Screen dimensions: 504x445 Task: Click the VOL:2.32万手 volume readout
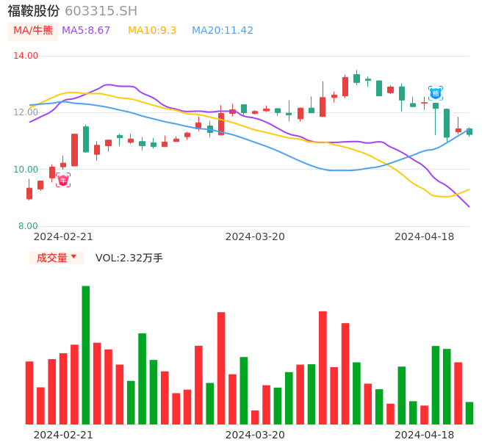129,258
